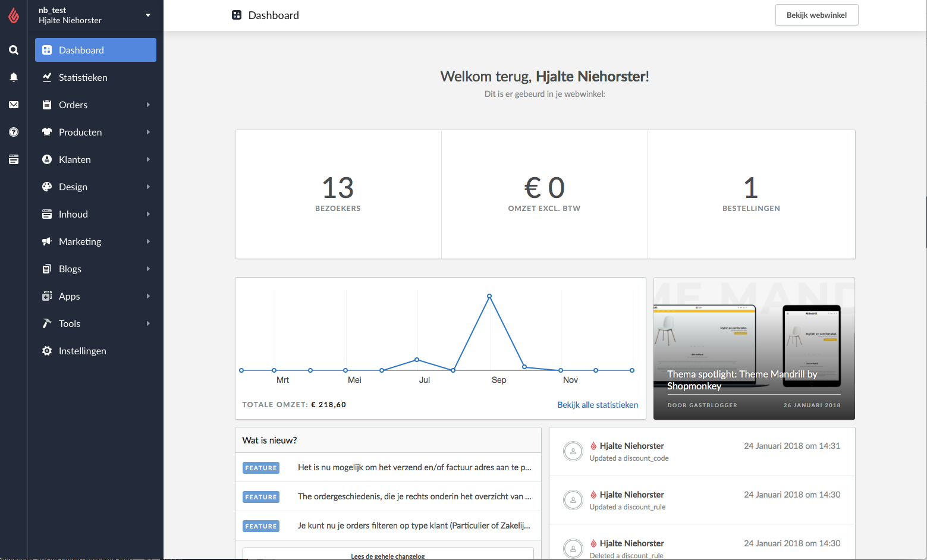Click the 'Wat is nieuw?' heading

[269, 441]
